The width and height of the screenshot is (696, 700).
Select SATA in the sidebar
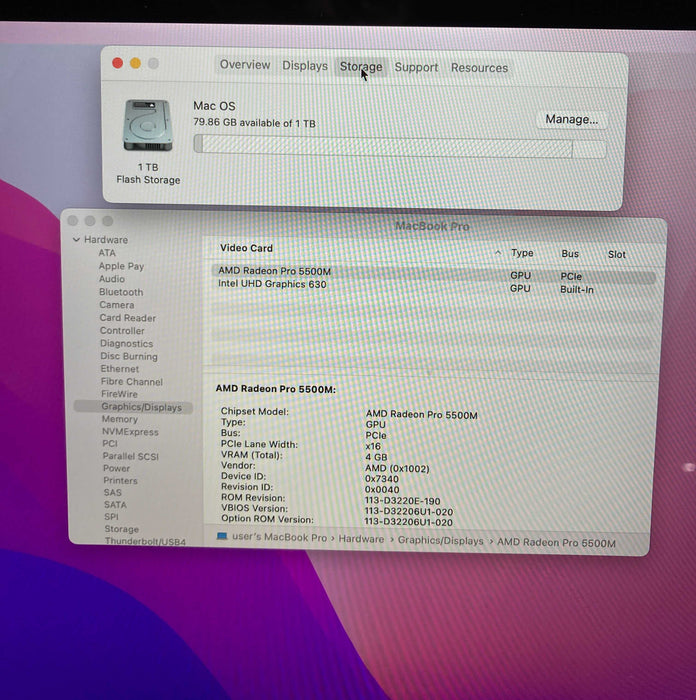(115, 505)
